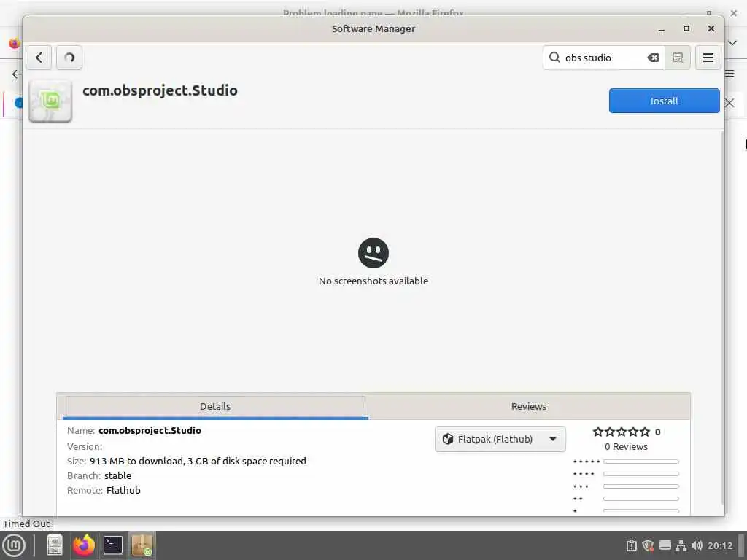Image resolution: width=747 pixels, height=560 pixels.
Task: Click the Flatpak package box icon
Action: tap(447, 439)
